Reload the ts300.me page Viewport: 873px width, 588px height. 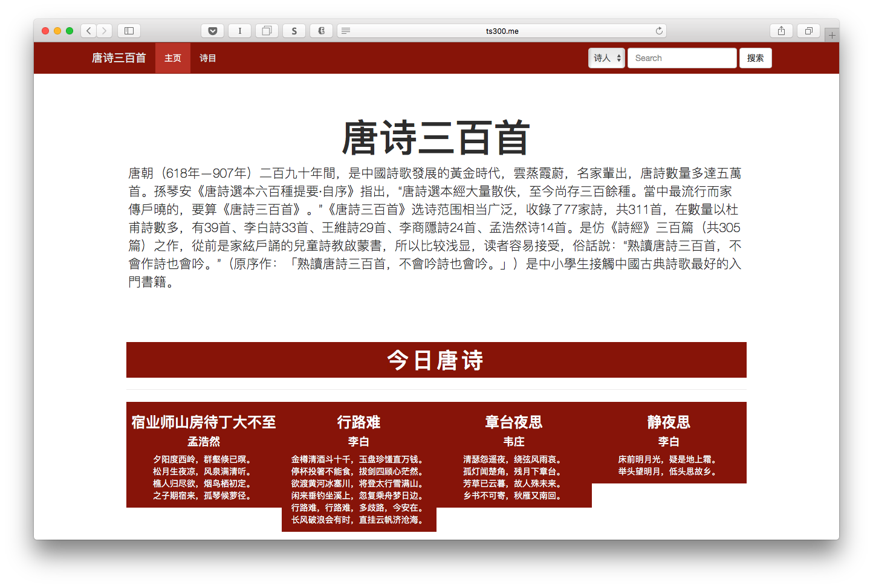point(659,31)
